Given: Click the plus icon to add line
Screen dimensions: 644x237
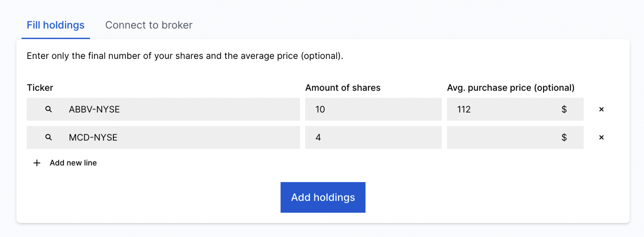Looking at the screenshot, I should pyautogui.click(x=37, y=163).
